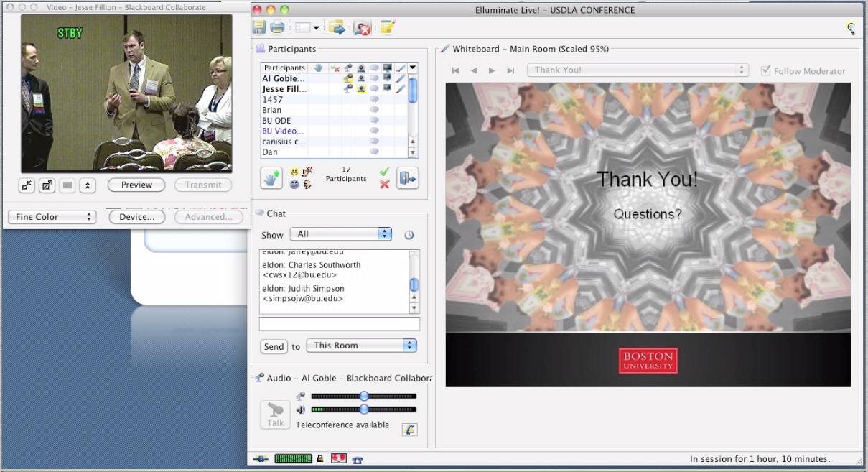868x472 pixels.
Task: Click the green checkmark polling response
Action: (384, 172)
